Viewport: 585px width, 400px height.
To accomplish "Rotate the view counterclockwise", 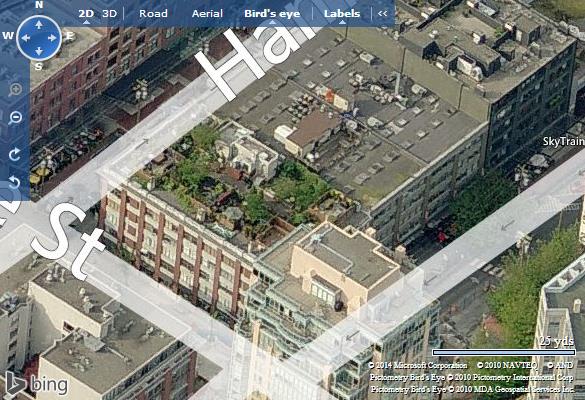I will point(15,182).
